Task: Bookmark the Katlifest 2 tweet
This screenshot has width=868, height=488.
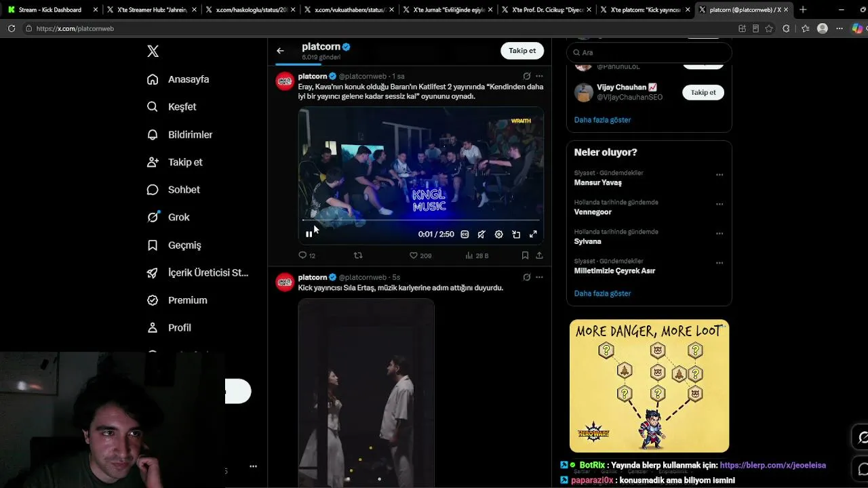Action: pos(525,256)
